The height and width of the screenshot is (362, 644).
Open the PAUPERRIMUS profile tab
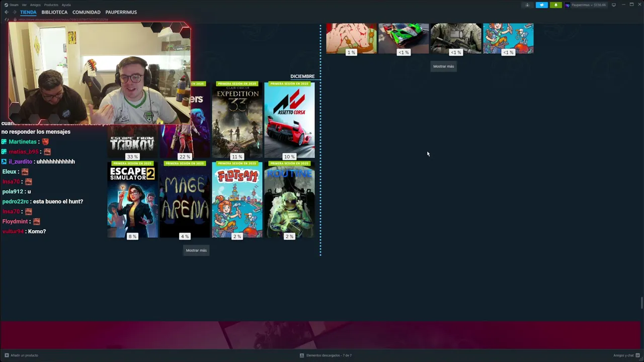click(121, 12)
